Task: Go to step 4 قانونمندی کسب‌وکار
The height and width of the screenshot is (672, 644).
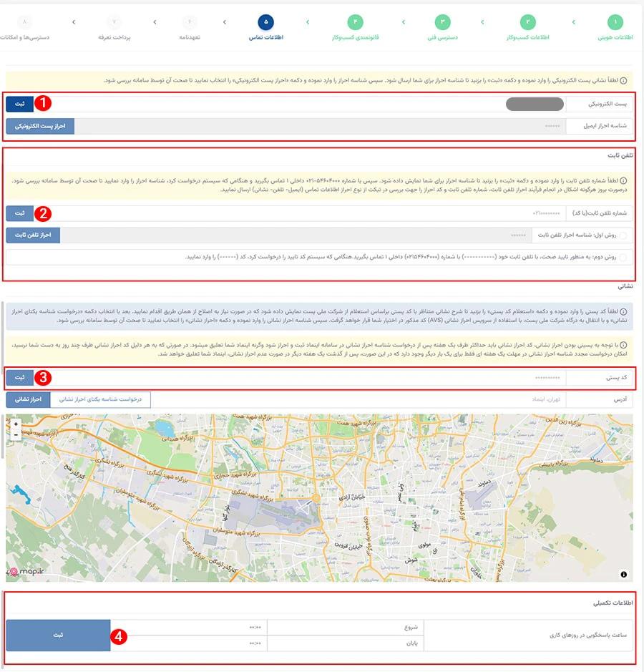Action: point(355,28)
